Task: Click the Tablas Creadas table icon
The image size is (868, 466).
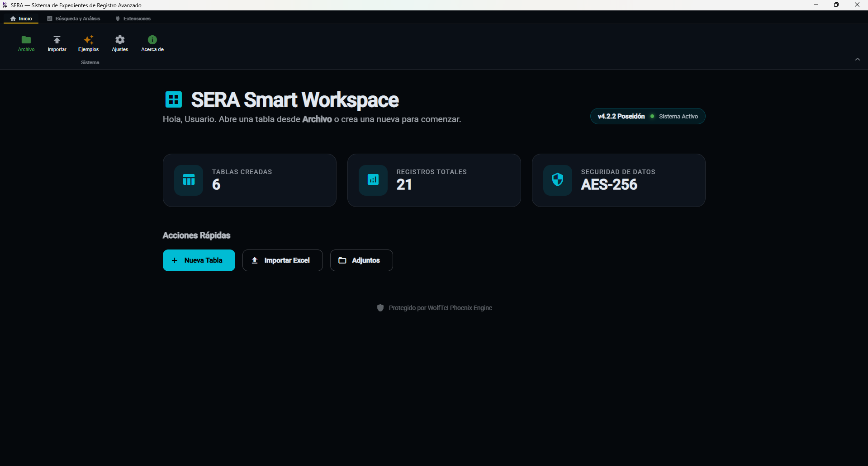Action: 189,180
